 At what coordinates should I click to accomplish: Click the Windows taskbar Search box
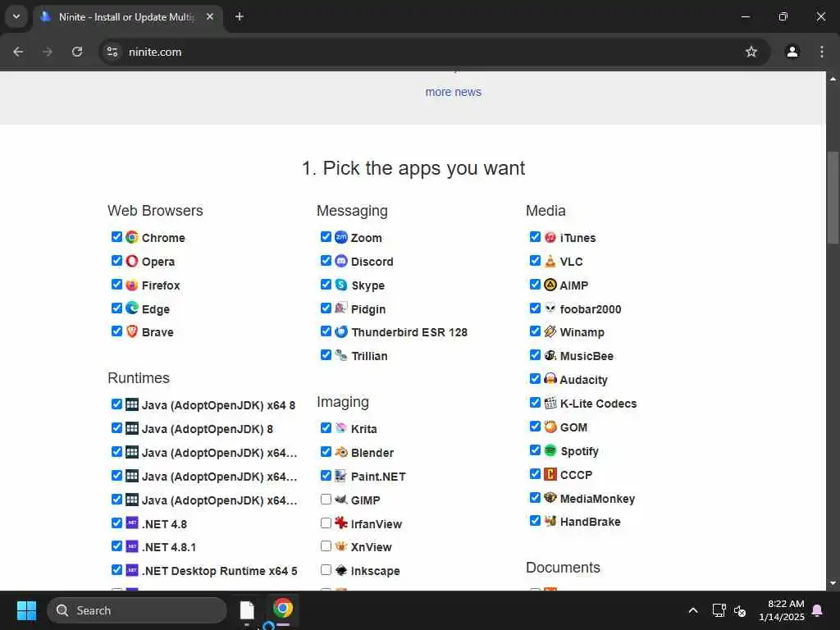(x=137, y=610)
